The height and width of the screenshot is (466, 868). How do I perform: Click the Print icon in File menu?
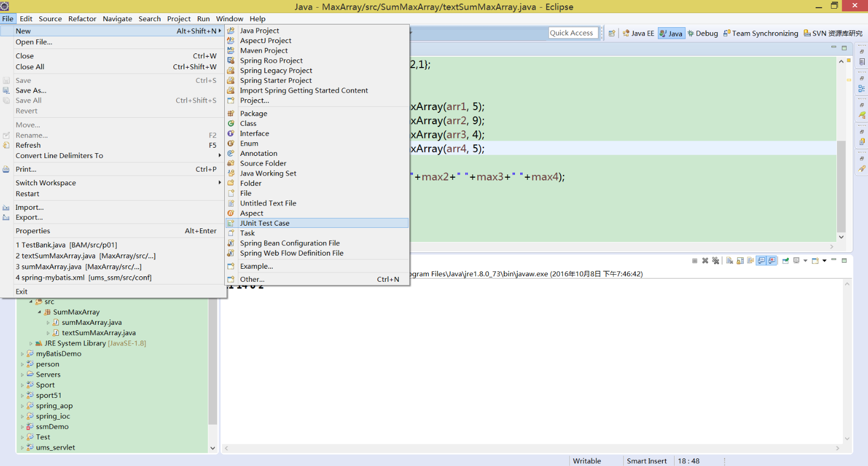coord(6,169)
